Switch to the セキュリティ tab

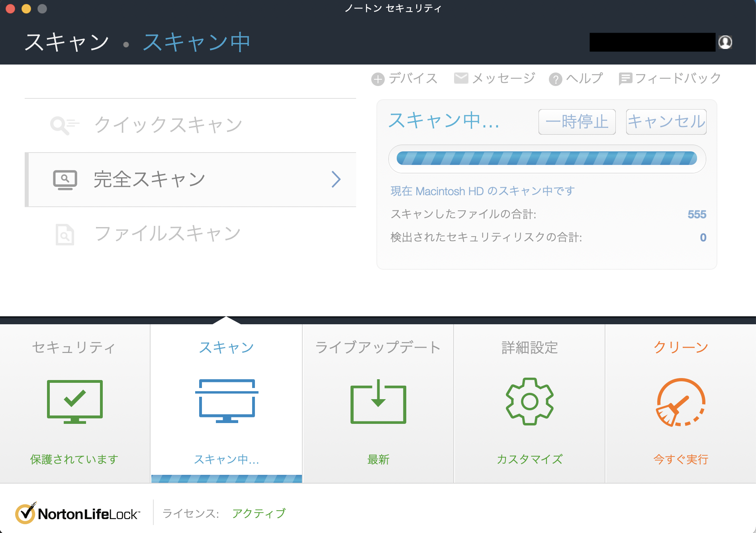tap(74, 347)
